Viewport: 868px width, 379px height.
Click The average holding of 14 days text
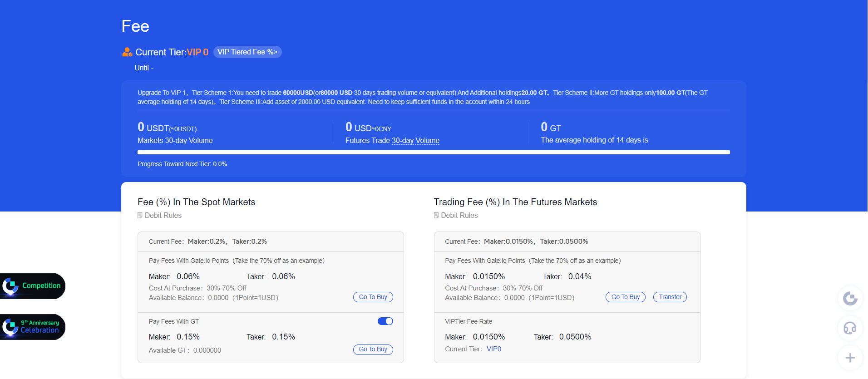[594, 140]
